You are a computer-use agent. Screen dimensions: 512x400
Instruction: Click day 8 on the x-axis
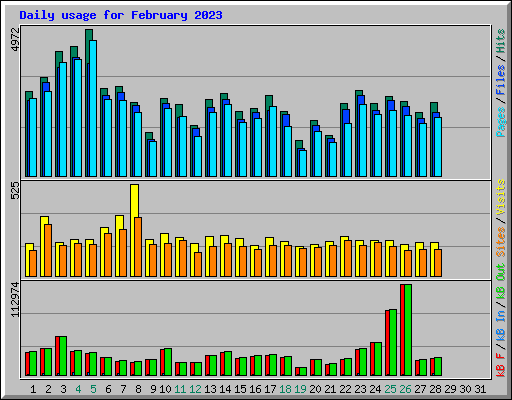tap(138, 389)
